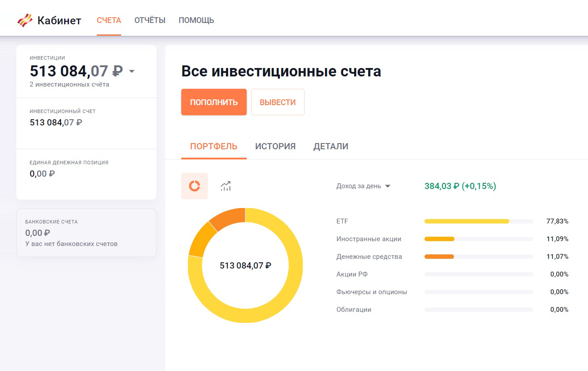Click the 11,09% value
588x371 pixels.
coord(557,239)
